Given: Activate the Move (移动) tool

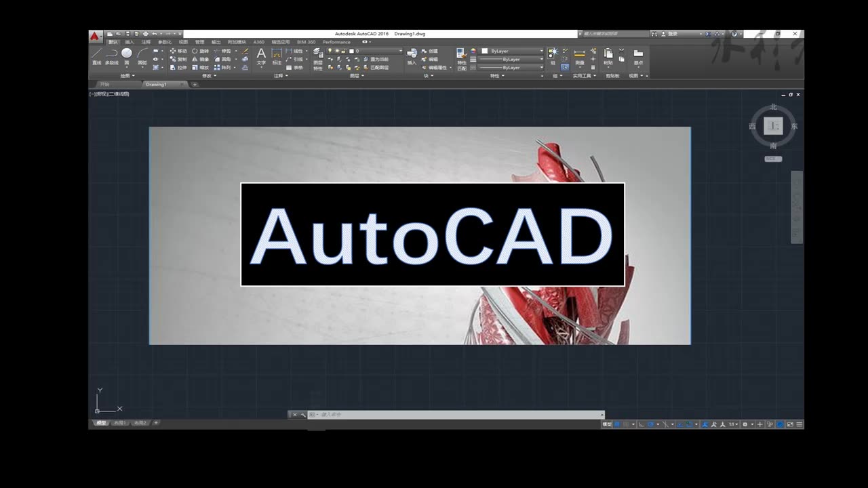Looking at the screenshot, I should 179,50.
